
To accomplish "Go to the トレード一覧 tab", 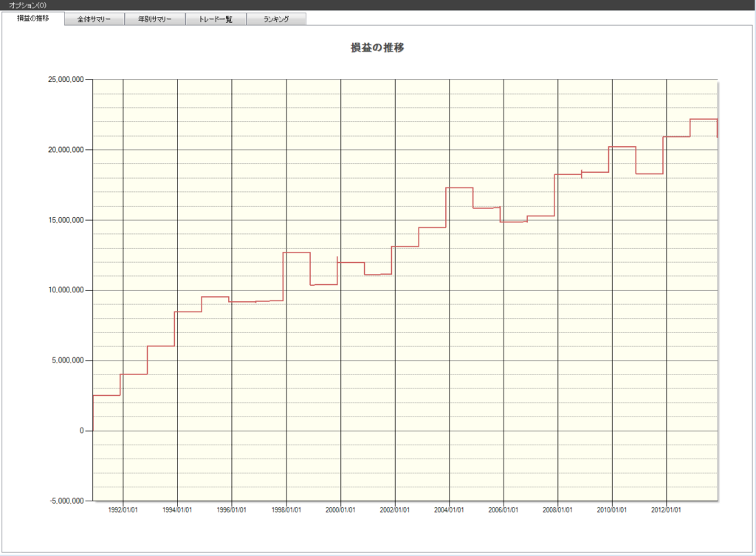I will point(216,19).
